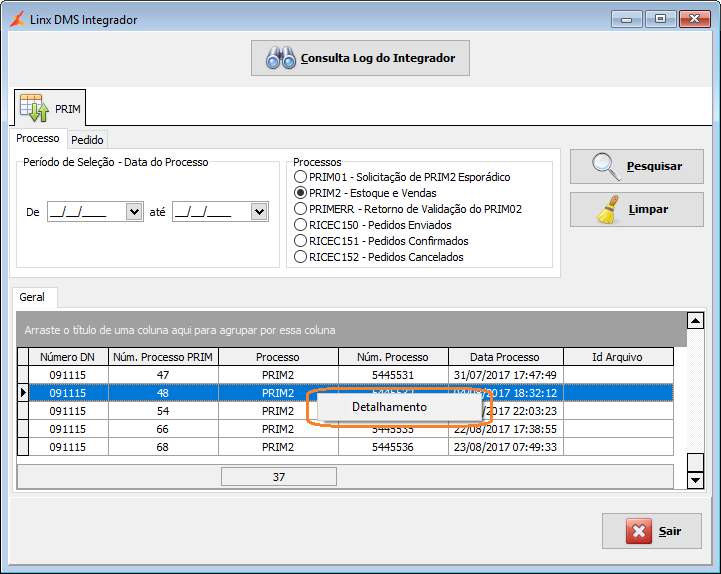Click the grid scrollbar down arrow

click(x=695, y=480)
